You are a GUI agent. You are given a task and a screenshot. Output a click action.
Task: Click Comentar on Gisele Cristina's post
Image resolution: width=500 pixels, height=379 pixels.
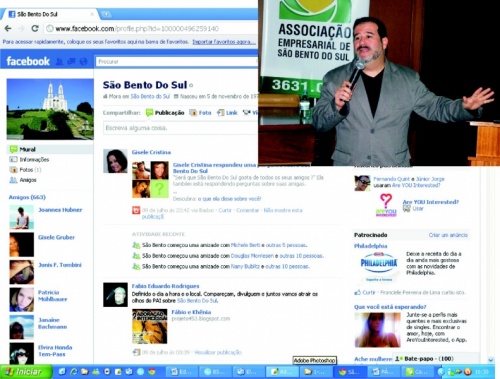pyautogui.click(x=247, y=210)
